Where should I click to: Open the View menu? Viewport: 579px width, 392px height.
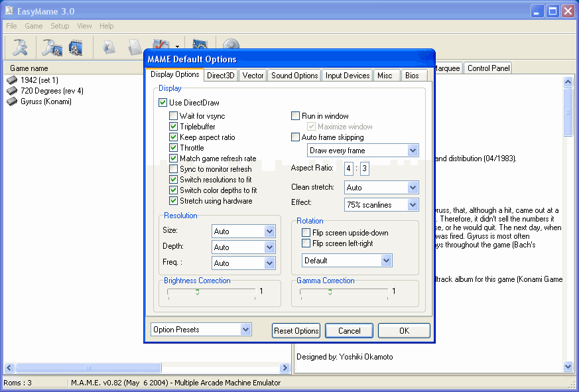84,26
